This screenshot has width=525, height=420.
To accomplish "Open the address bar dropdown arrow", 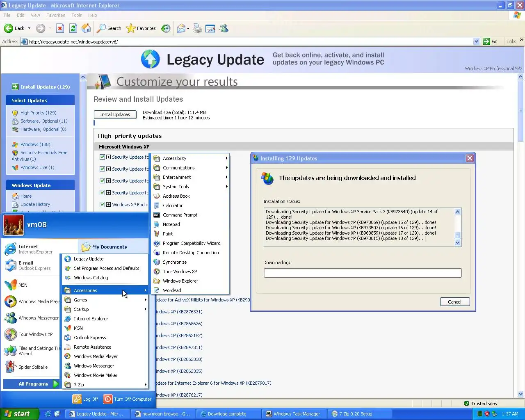I will coord(476,41).
